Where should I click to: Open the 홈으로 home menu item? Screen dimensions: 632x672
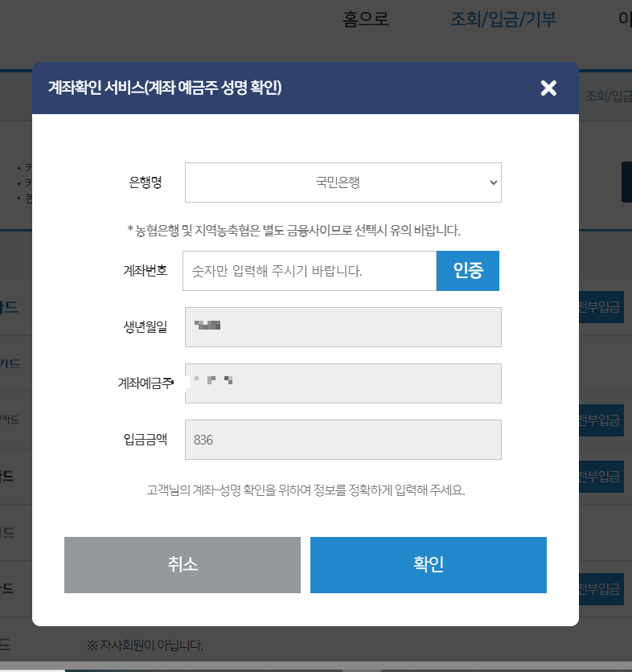tap(366, 19)
